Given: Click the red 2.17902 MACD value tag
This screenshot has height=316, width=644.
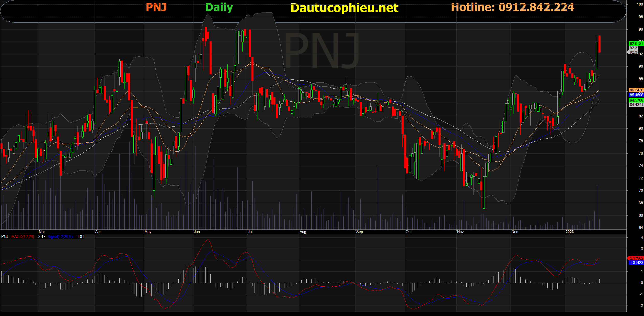Looking at the screenshot, I should pos(636,258).
